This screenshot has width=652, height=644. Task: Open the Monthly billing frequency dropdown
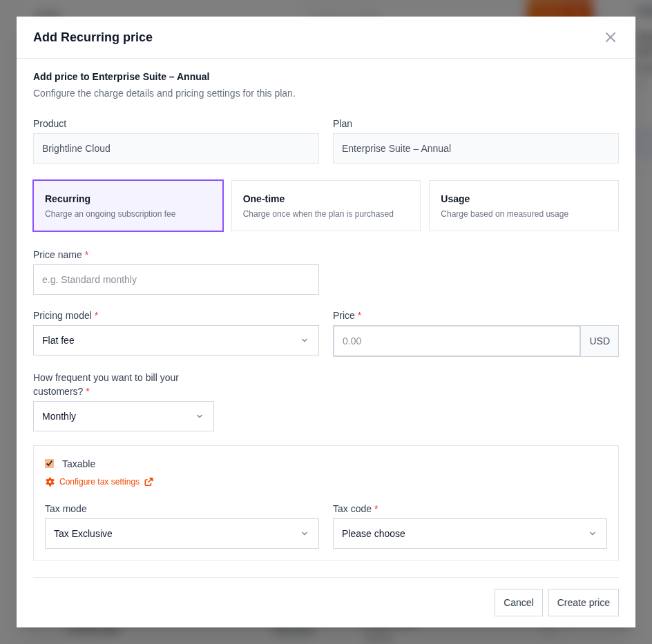point(124,416)
